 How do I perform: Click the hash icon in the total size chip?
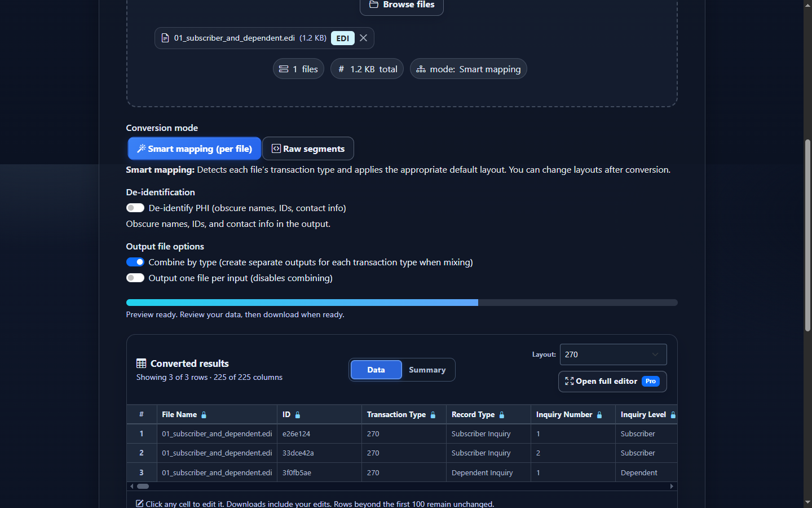coord(341,69)
